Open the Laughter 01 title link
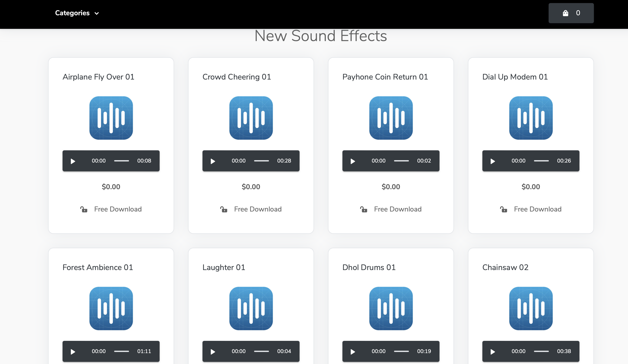 pyautogui.click(x=223, y=267)
